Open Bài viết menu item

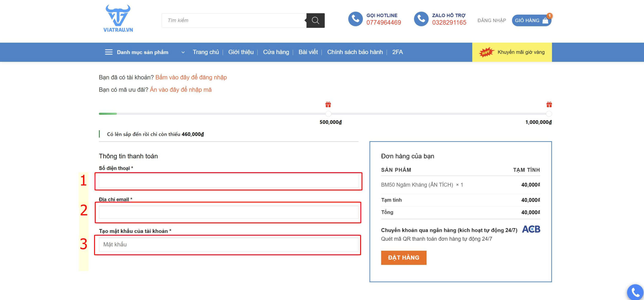pos(308,52)
